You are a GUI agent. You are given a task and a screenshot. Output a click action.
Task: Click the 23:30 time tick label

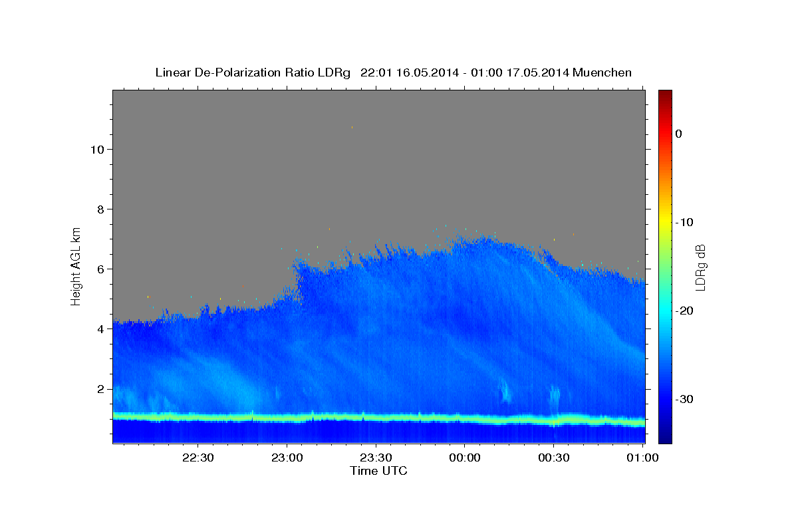(376, 458)
